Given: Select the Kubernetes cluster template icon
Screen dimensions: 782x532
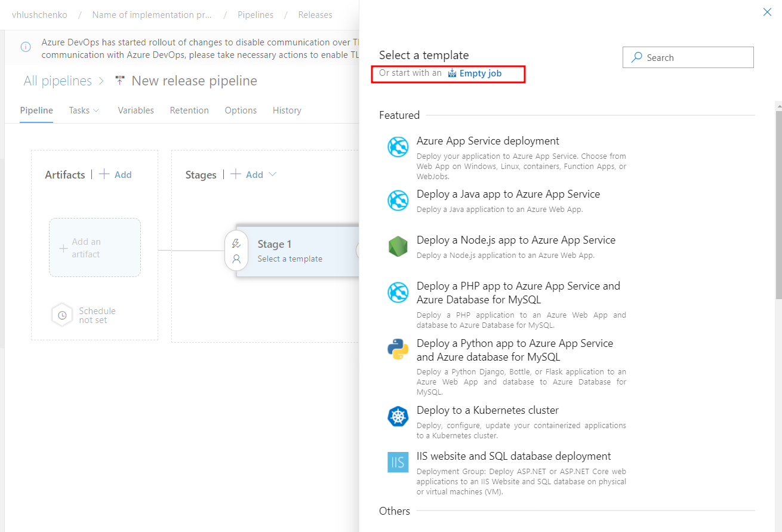Looking at the screenshot, I should click(x=398, y=416).
